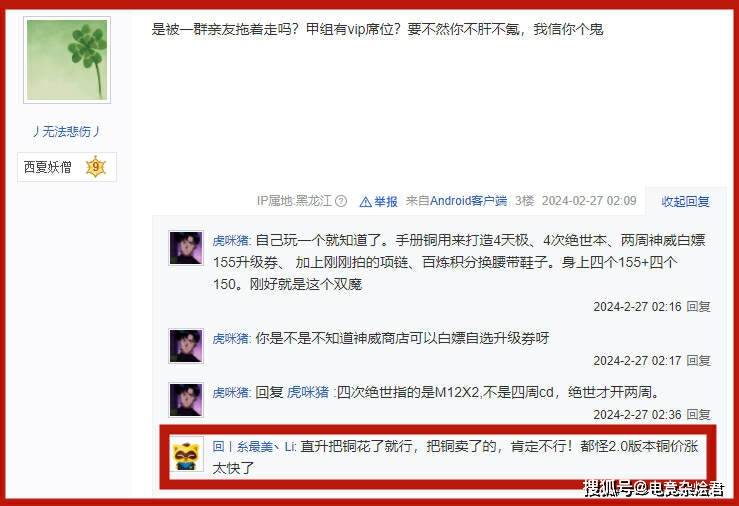Open the 糸最美丶Li username link

point(254,446)
